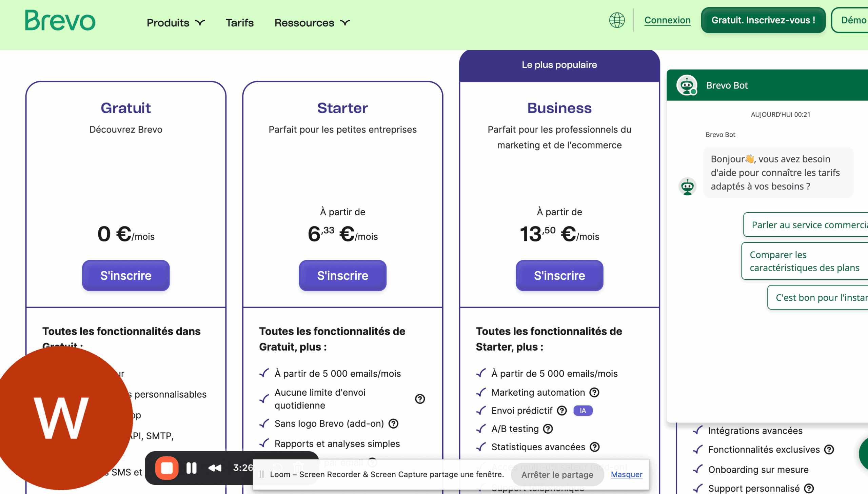
Task: Click the Brevo logo
Action: click(60, 20)
